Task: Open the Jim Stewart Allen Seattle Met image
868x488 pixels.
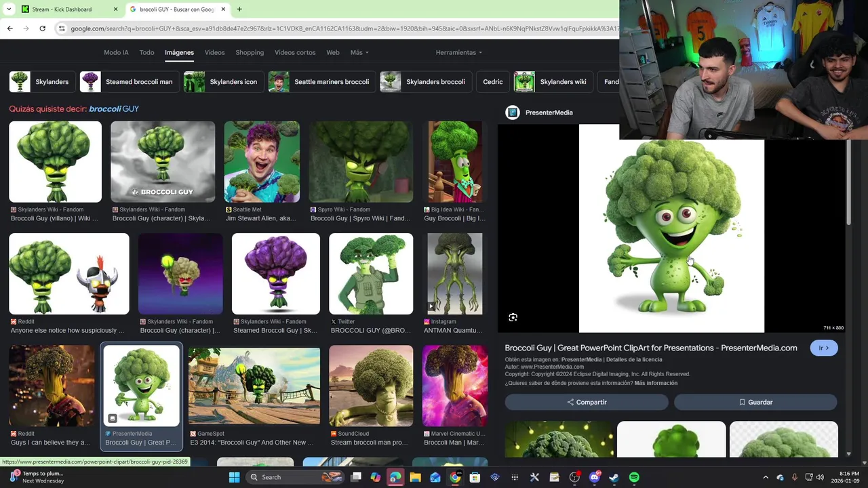Action: coord(262,162)
